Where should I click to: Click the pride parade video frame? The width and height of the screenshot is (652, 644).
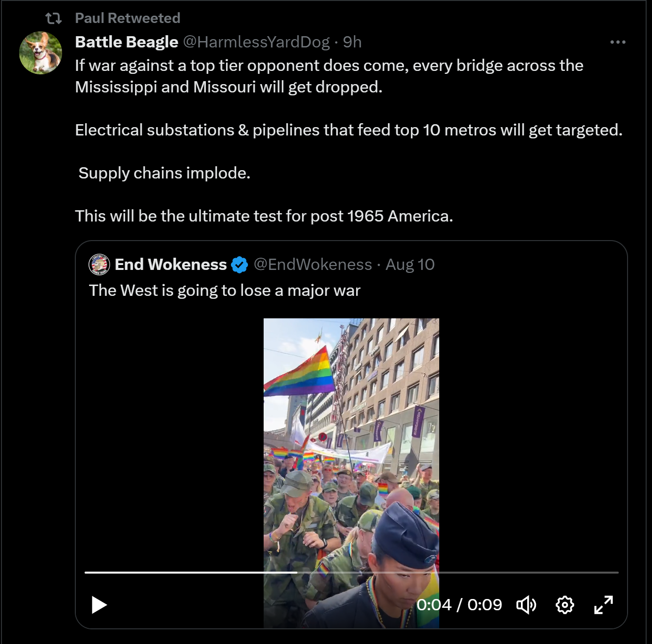coord(351,440)
